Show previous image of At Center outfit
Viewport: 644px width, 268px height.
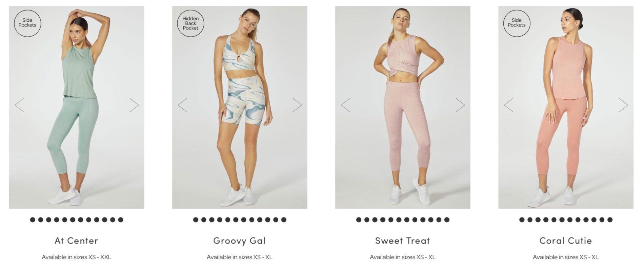pyautogui.click(x=19, y=105)
